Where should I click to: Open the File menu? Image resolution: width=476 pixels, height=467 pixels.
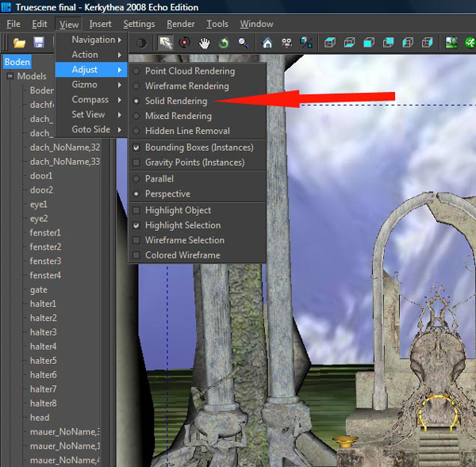(x=13, y=24)
